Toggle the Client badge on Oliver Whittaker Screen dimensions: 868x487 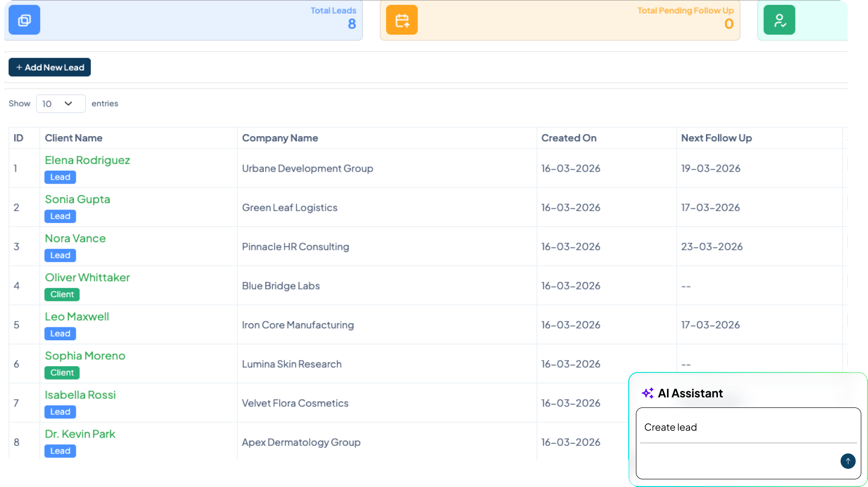(x=62, y=294)
